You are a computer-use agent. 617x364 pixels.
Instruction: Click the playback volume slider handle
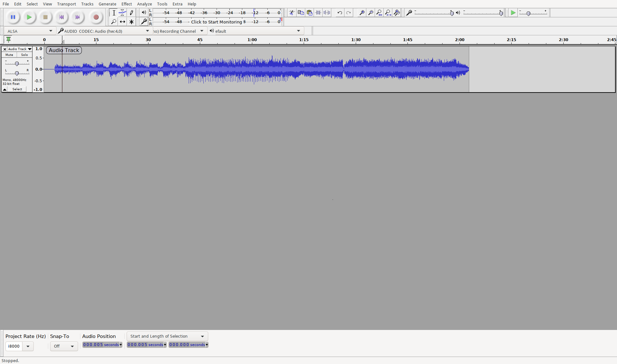[501, 13]
